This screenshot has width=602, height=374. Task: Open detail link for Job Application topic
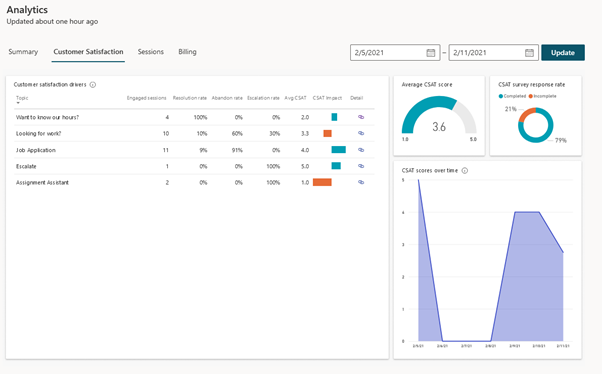[x=361, y=150]
